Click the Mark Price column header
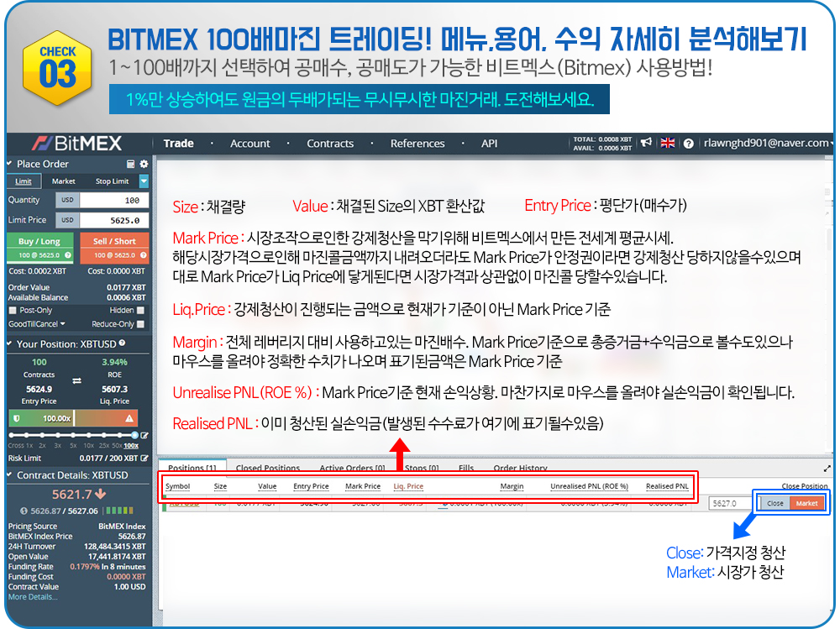This screenshot has height=629, width=840. coord(363,486)
